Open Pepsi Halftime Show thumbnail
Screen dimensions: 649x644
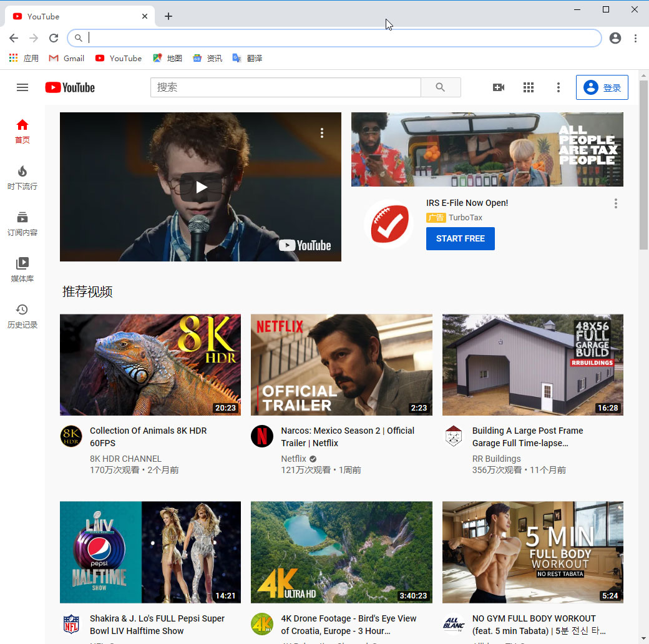click(150, 552)
